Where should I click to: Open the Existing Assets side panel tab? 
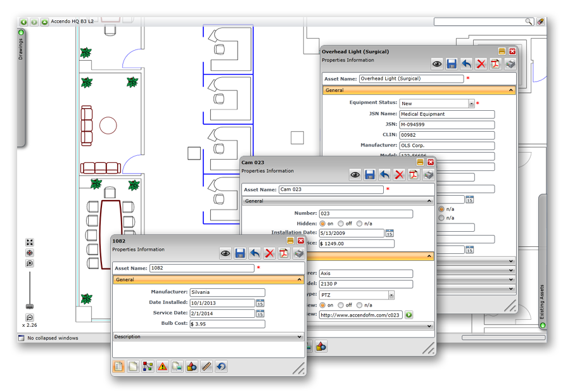click(542, 262)
